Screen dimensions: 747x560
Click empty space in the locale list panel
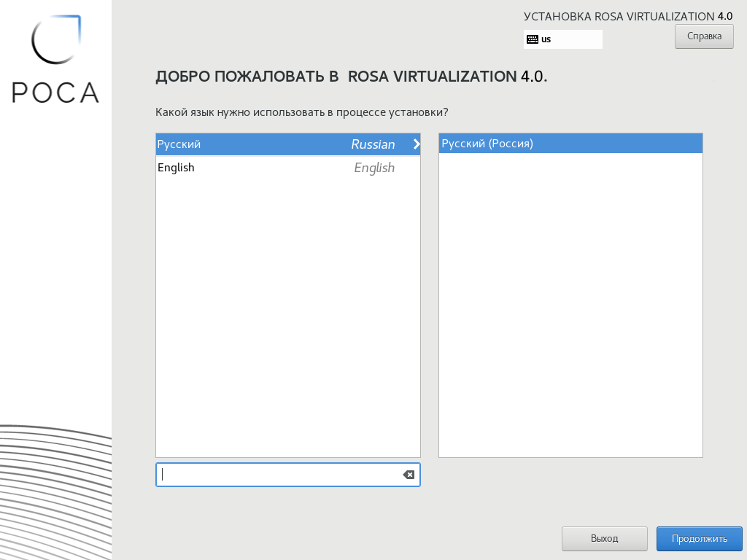pyautogui.click(x=570, y=306)
